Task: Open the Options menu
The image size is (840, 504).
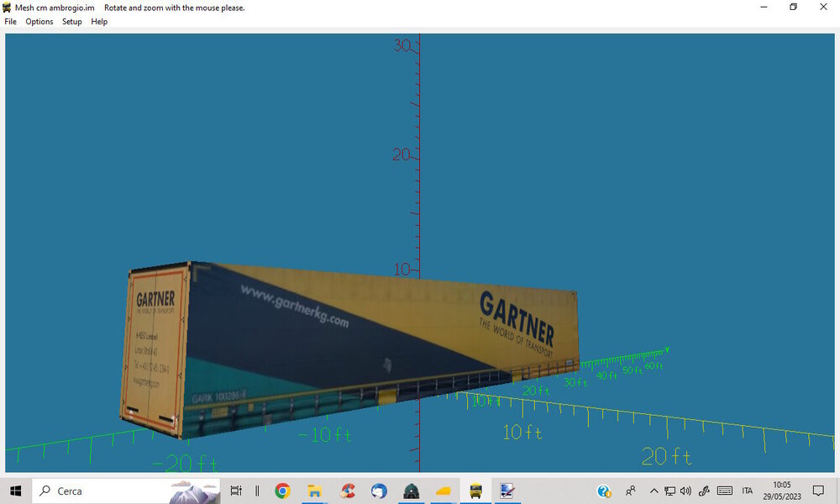Action: point(39,22)
